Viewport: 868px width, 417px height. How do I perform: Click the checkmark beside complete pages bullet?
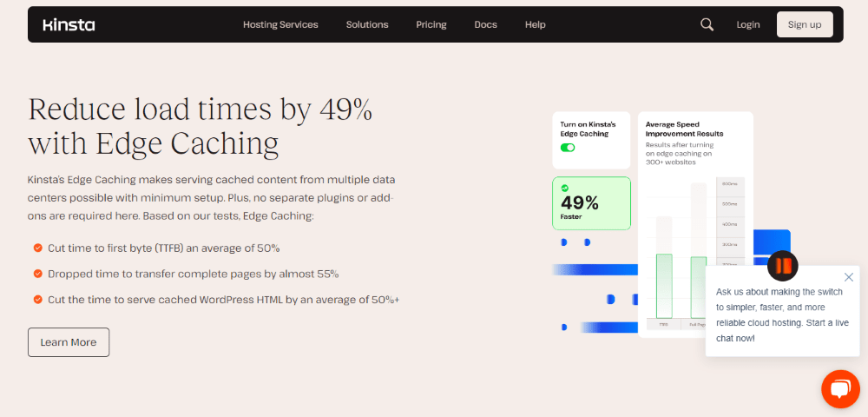37,274
